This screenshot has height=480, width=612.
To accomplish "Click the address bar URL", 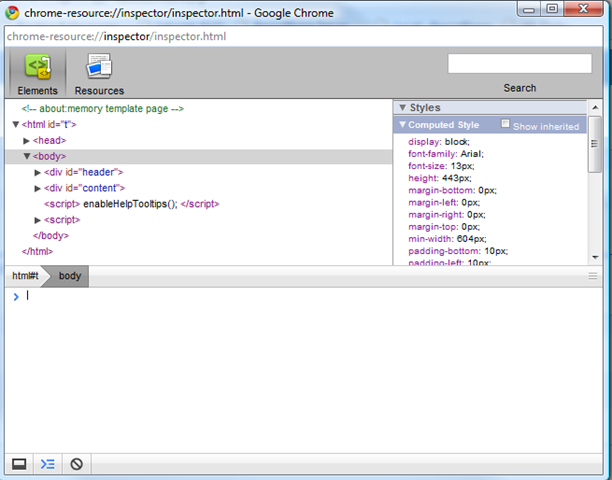I will [116, 36].
